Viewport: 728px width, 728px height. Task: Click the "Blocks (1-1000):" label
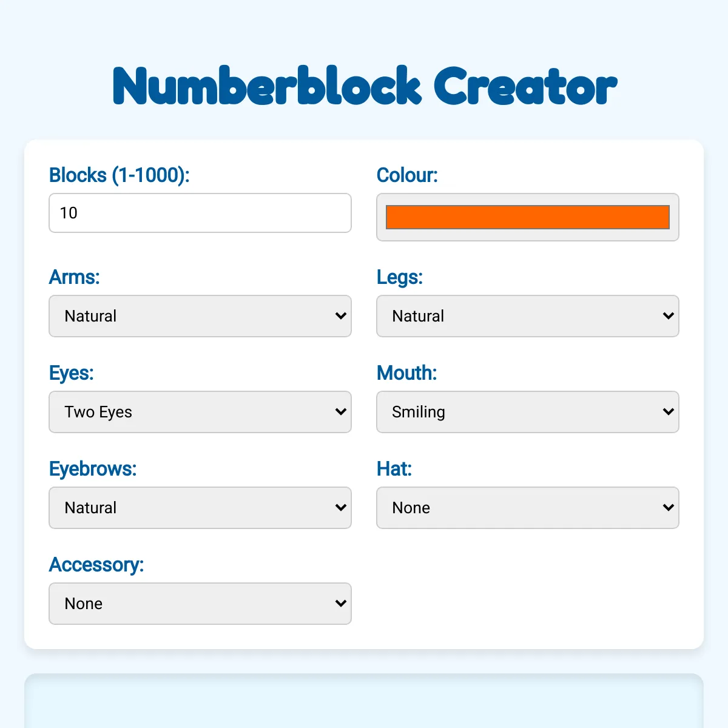[120, 175]
